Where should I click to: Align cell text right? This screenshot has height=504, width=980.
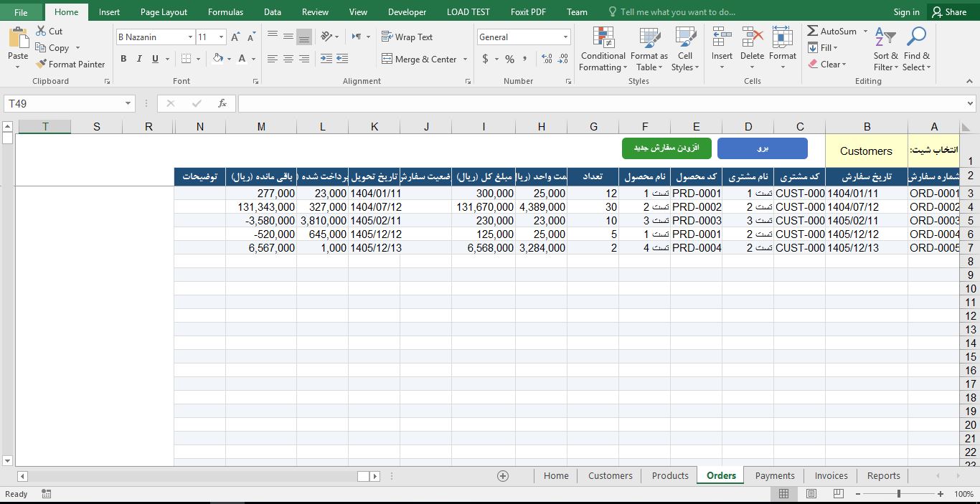[x=304, y=59]
